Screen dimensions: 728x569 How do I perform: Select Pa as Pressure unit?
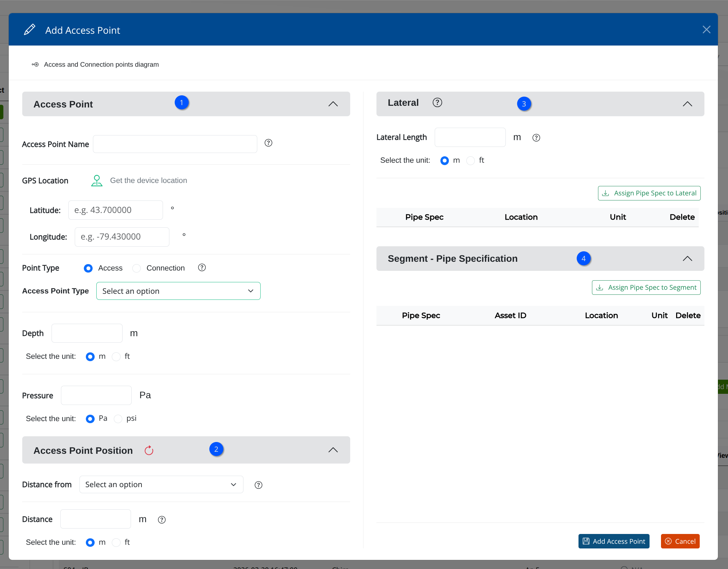[x=90, y=419]
